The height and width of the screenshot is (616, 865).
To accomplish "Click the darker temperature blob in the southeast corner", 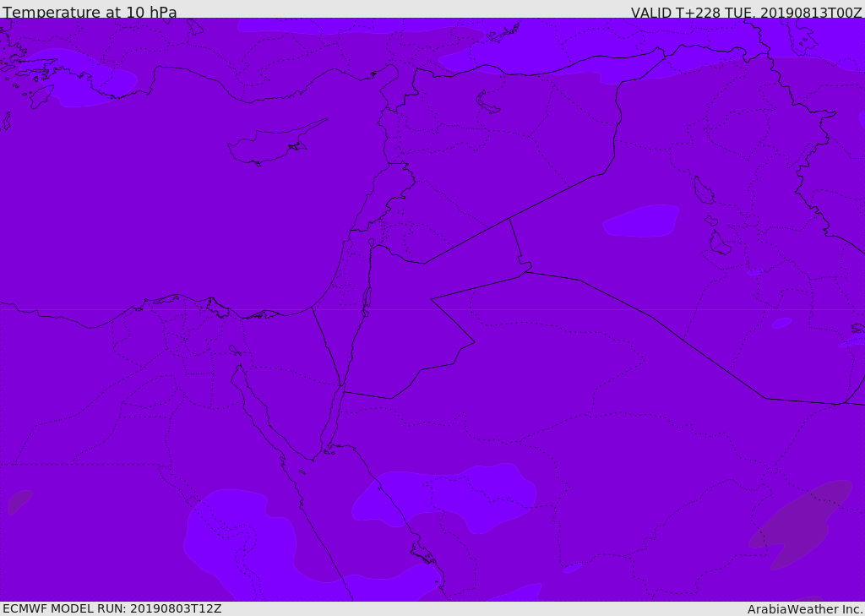I will click(799, 524).
